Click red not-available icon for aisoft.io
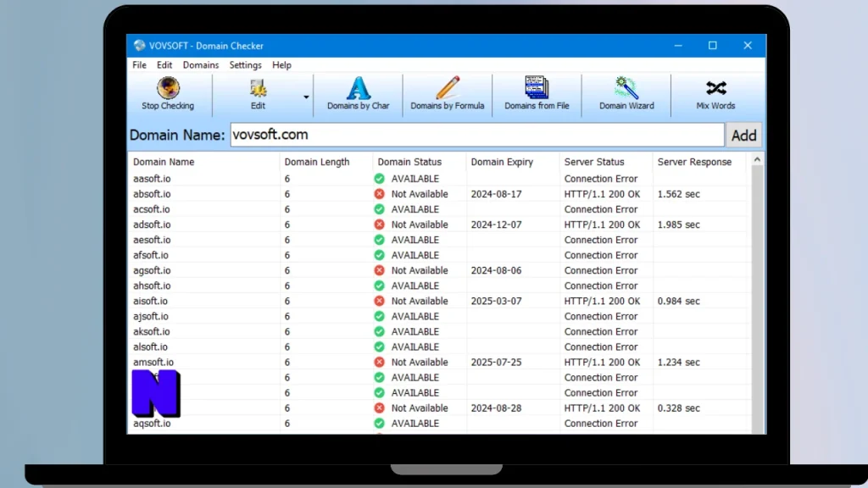The height and width of the screenshot is (488, 868). (x=379, y=301)
